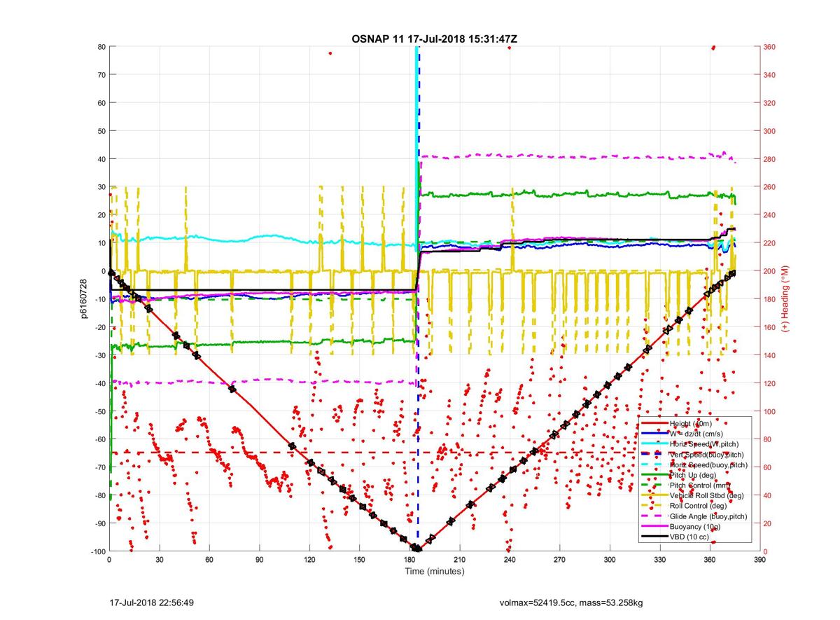Select the 'Pitch Control (mm)' legend label
Viewport: 840px width, 620px height.
click(x=700, y=485)
